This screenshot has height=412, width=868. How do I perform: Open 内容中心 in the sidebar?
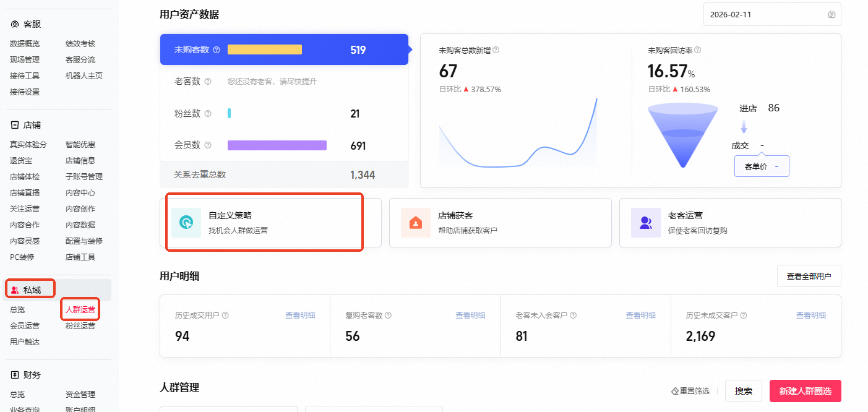80,193
